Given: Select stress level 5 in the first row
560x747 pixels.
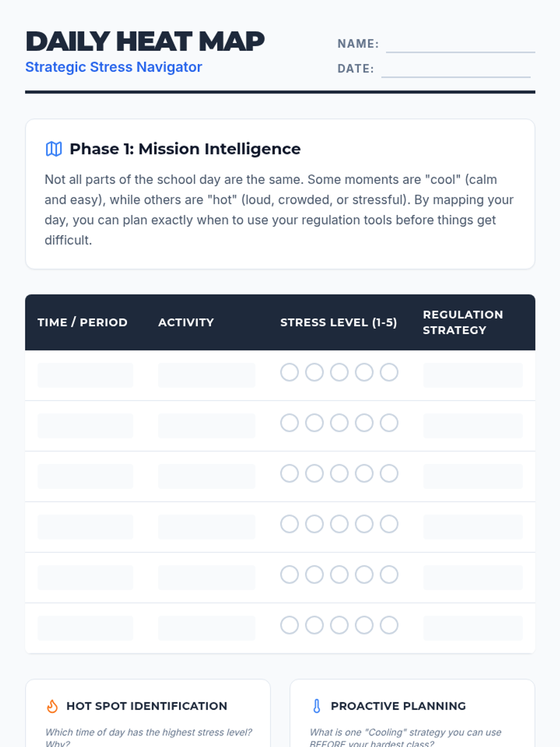Looking at the screenshot, I should 389,372.
